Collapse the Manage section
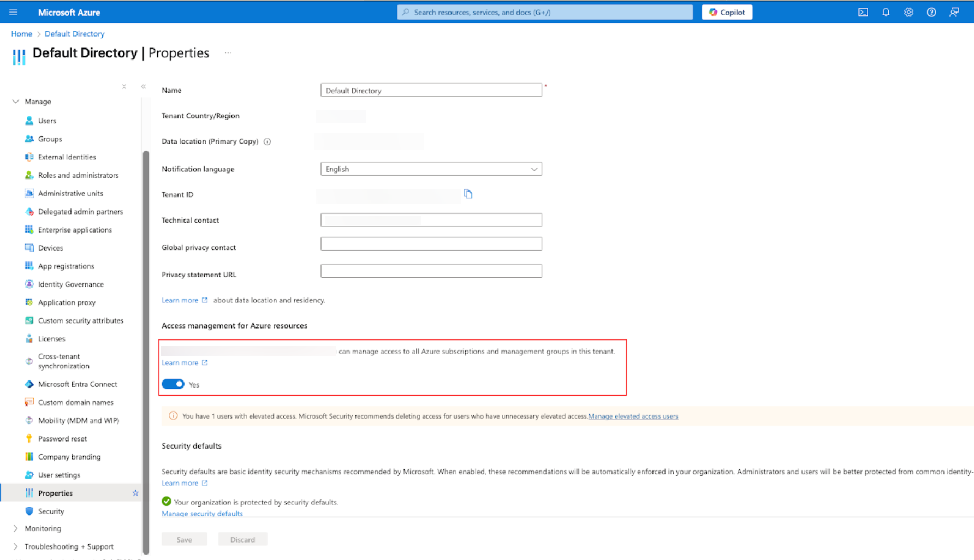974x560 pixels. click(16, 102)
